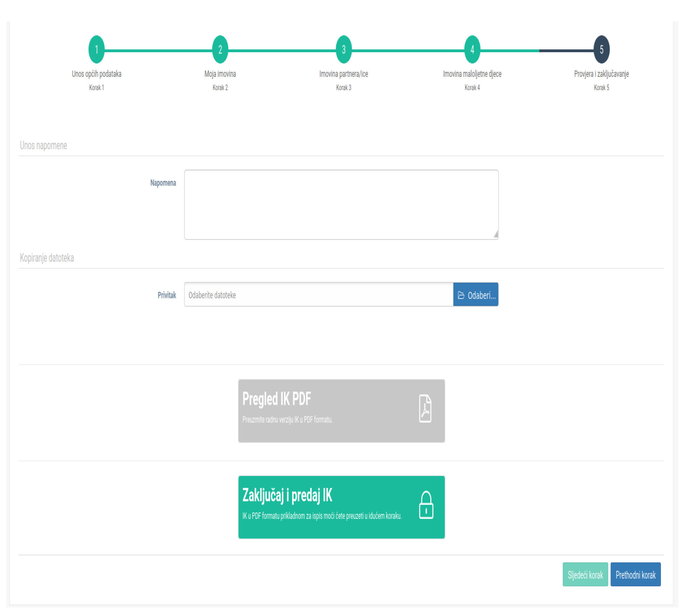This screenshot has height=616, width=681.
Task: Open the Unos općih podataka step label
Action: click(96, 74)
